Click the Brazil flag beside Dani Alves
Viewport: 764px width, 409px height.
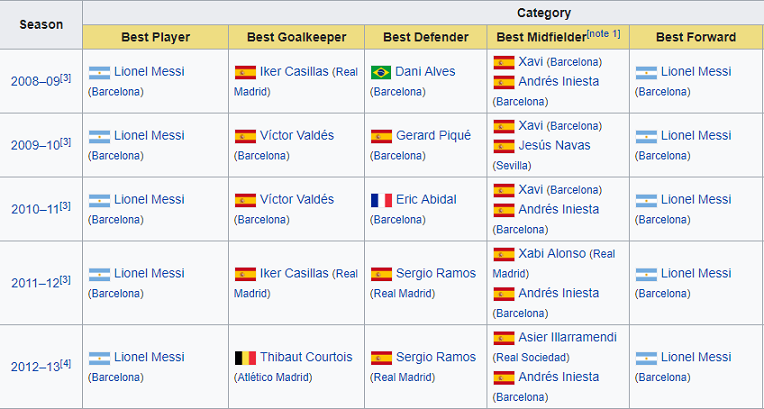coord(381,72)
